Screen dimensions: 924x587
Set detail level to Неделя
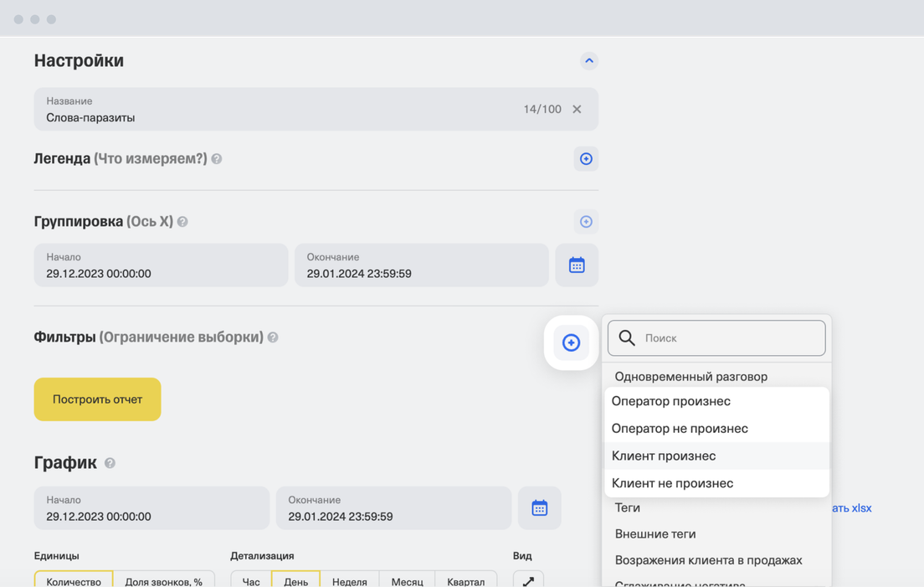(x=349, y=580)
